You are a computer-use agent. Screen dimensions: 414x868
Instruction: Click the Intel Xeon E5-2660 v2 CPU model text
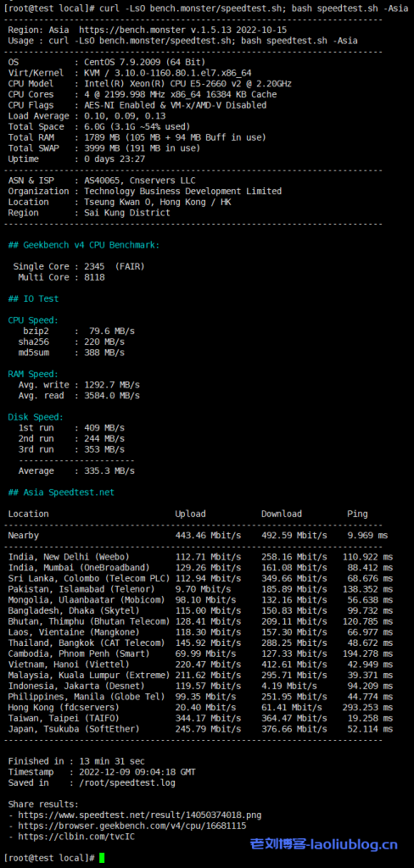187,84
